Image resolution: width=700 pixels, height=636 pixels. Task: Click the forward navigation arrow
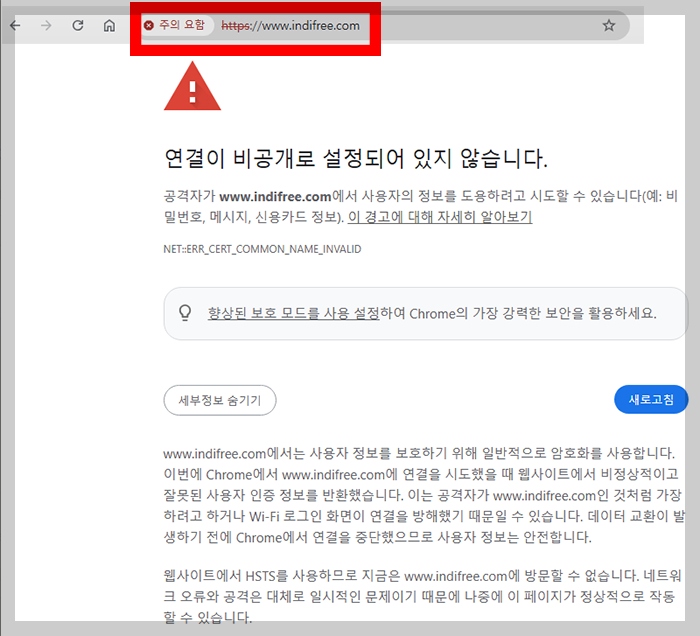coord(46,25)
